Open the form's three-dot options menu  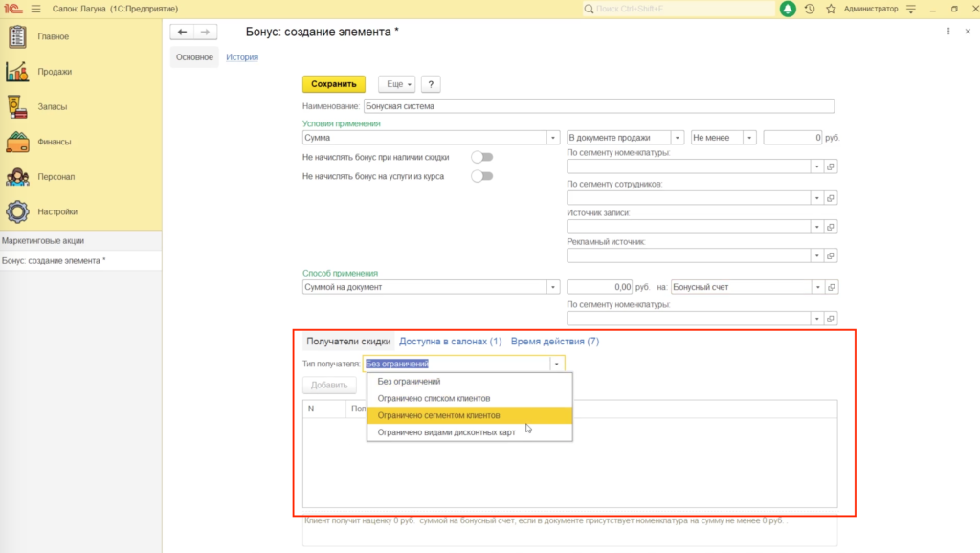click(x=948, y=32)
